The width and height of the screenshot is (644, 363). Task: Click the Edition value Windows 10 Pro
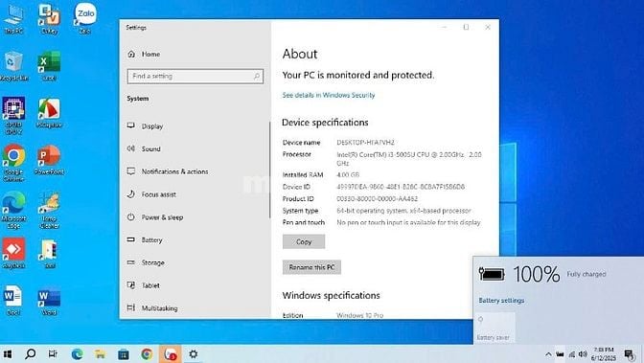coord(359,315)
